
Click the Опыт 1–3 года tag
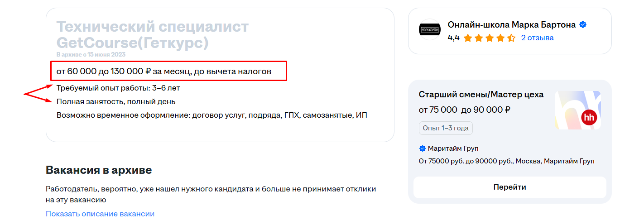[x=446, y=128]
